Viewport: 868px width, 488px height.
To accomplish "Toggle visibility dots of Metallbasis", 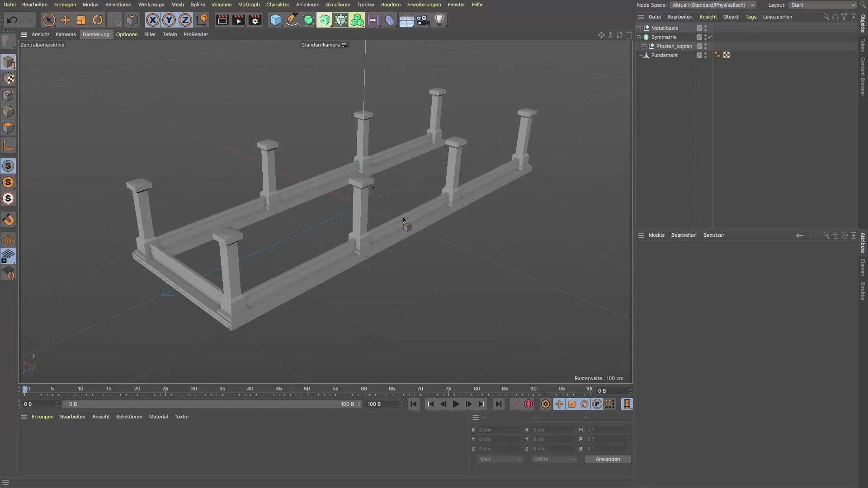I will click(705, 28).
